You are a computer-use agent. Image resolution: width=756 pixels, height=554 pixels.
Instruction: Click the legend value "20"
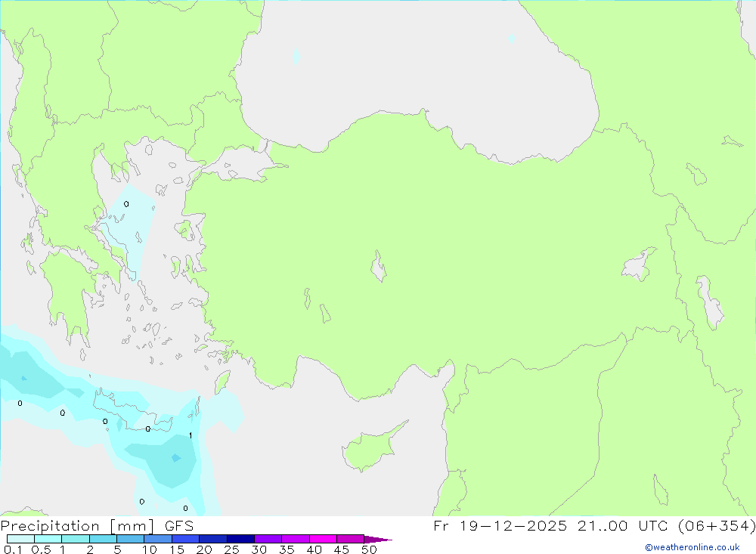(x=204, y=549)
